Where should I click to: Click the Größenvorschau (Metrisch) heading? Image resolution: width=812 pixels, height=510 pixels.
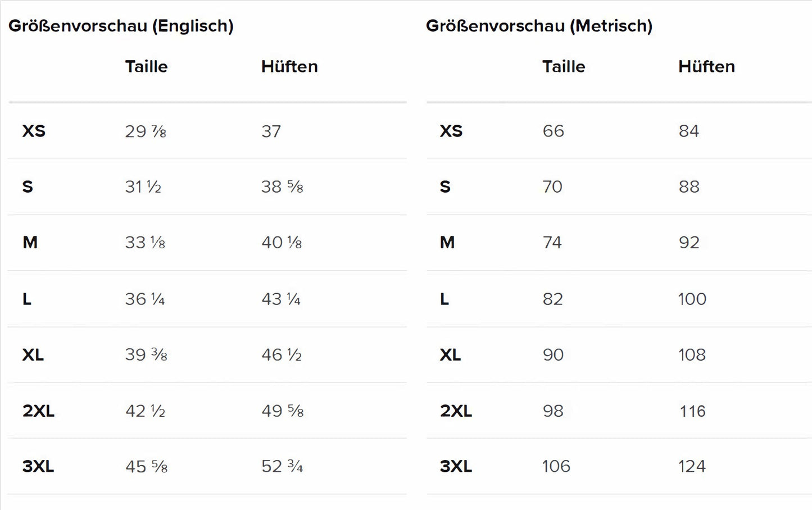point(539,26)
